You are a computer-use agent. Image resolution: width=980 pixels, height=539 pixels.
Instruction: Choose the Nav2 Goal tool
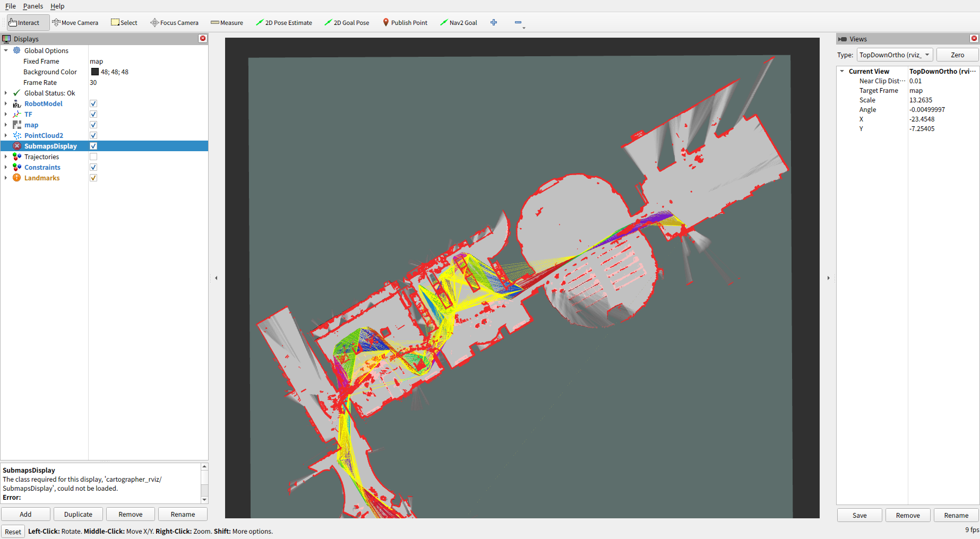[458, 22]
